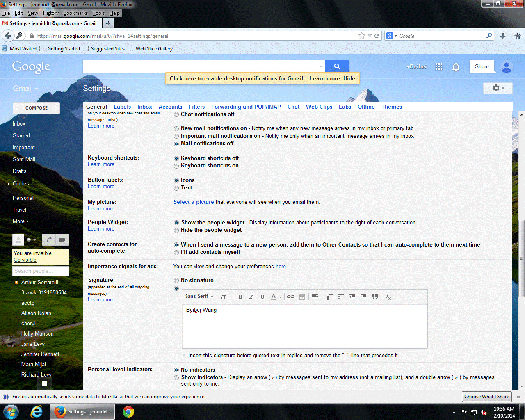Select New mail notifications on
Viewport: 525px width, 420px height.
pyautogui.click(x=176, y=128)
